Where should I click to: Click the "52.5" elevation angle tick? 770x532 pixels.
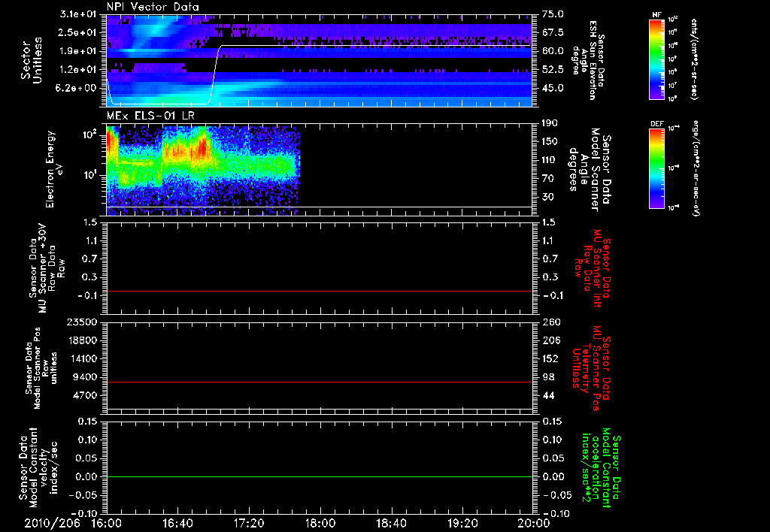(553, 70)
